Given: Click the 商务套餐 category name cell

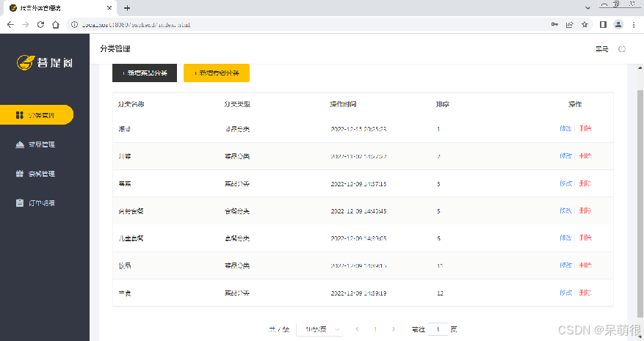Looking at the screenshot, I should (131, 211).
